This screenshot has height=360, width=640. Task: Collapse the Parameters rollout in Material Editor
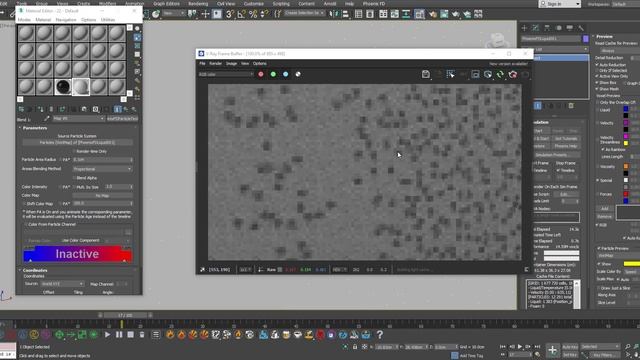[x=35, y=128]
